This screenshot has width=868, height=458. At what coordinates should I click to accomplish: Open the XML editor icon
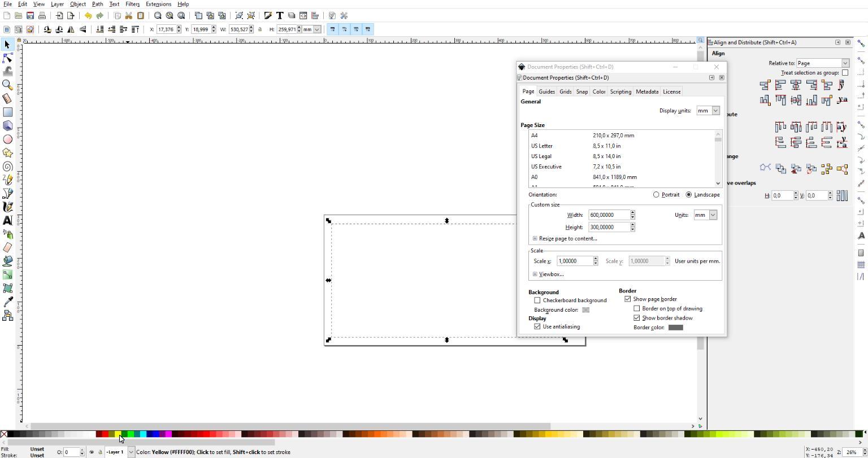click(x=303, y=16)
